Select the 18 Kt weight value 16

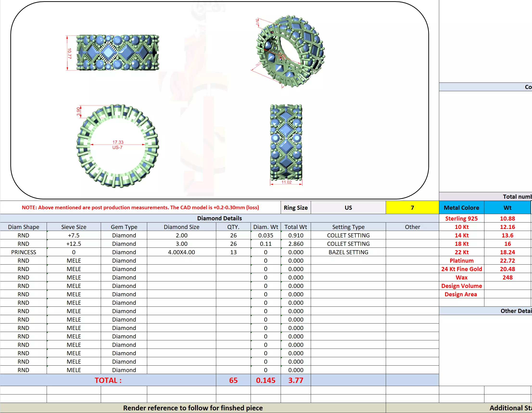coord(507,244)
